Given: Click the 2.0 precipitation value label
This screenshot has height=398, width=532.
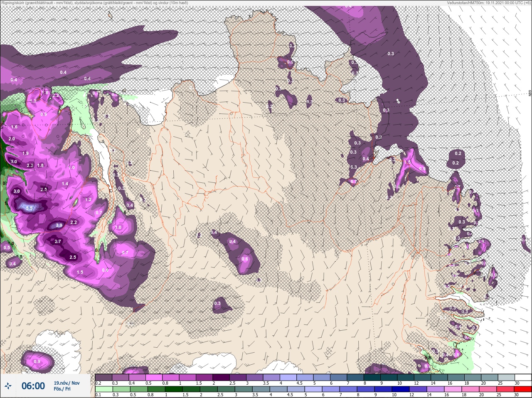Looking at the screenshot, I should tap(12, 139).
